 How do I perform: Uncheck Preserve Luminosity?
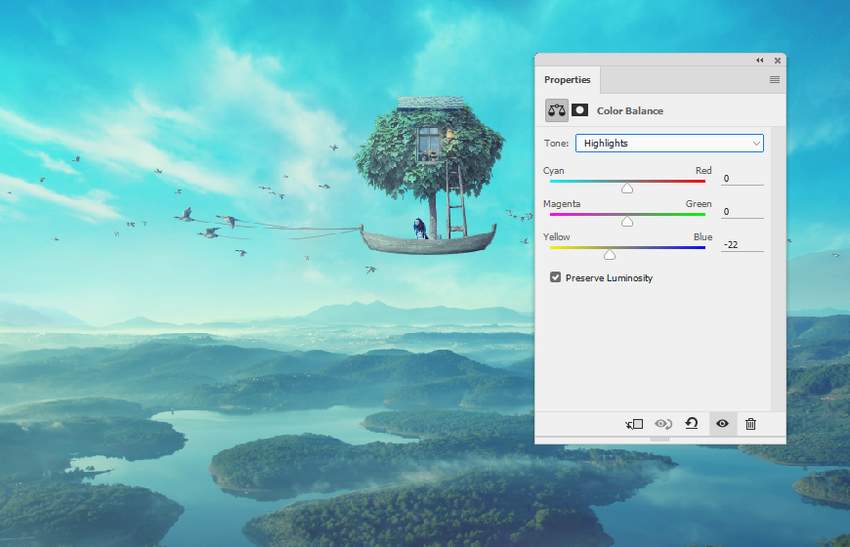pos(555,278)
